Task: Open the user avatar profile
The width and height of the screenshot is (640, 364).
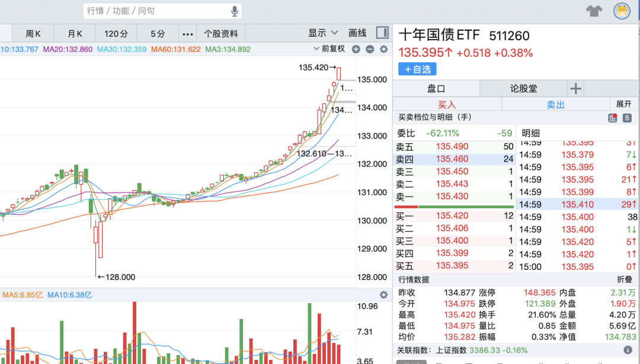Action: pos(622,11)
